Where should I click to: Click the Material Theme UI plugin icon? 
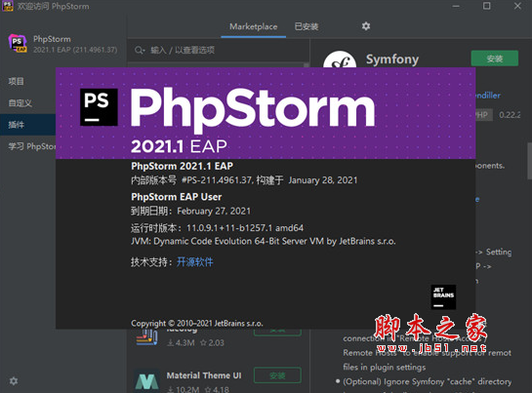click(146, 380)
